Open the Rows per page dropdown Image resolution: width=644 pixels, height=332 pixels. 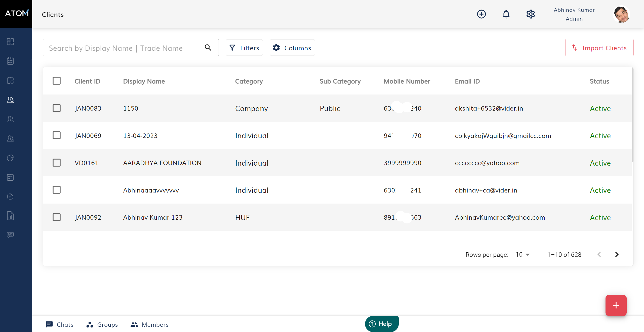[x=522, y=254]
